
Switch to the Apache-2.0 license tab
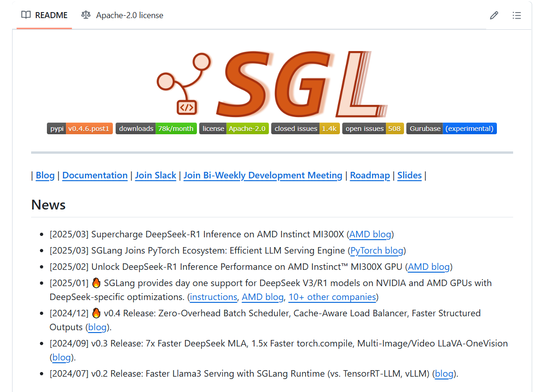point(122,15)
